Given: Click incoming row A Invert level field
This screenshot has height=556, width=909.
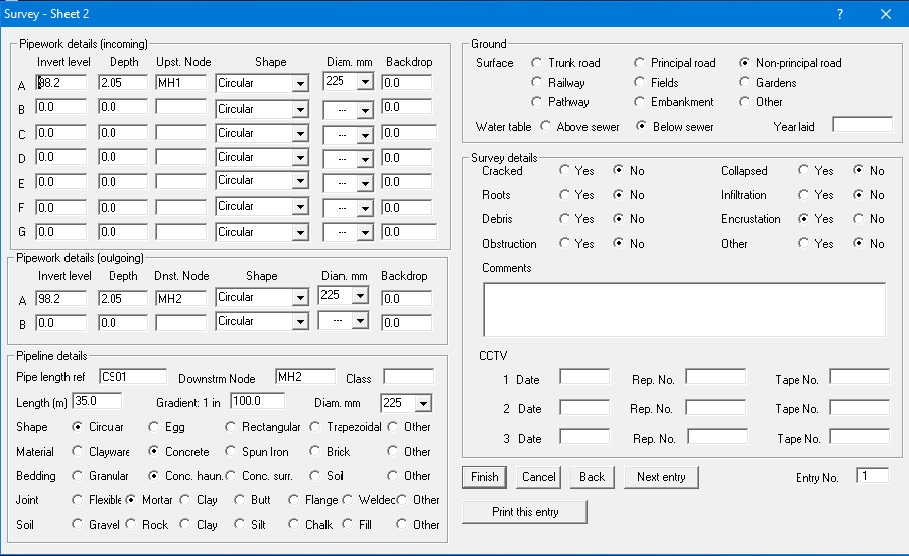Looking at the screenshot, I should (x=61, y=82).
